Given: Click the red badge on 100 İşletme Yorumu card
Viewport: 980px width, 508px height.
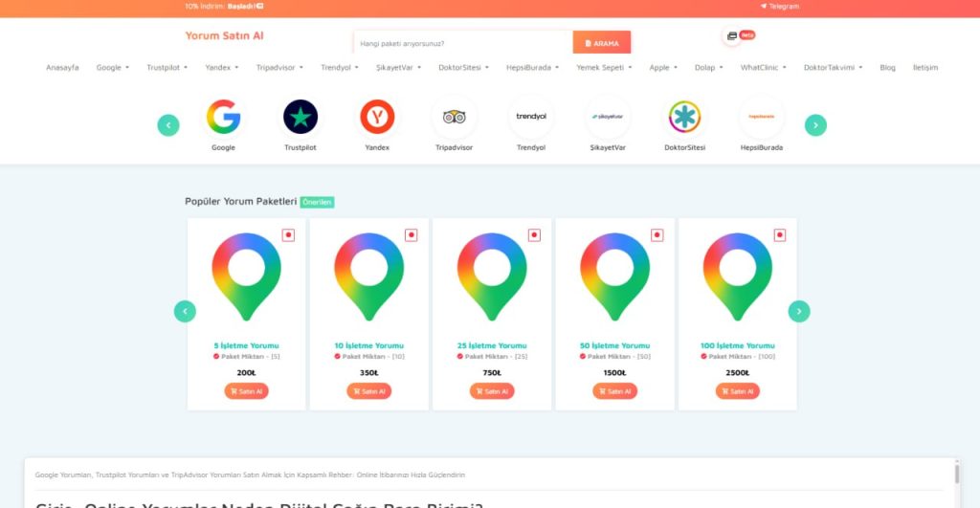Looking at the screenshot, I should click(779, 235).
